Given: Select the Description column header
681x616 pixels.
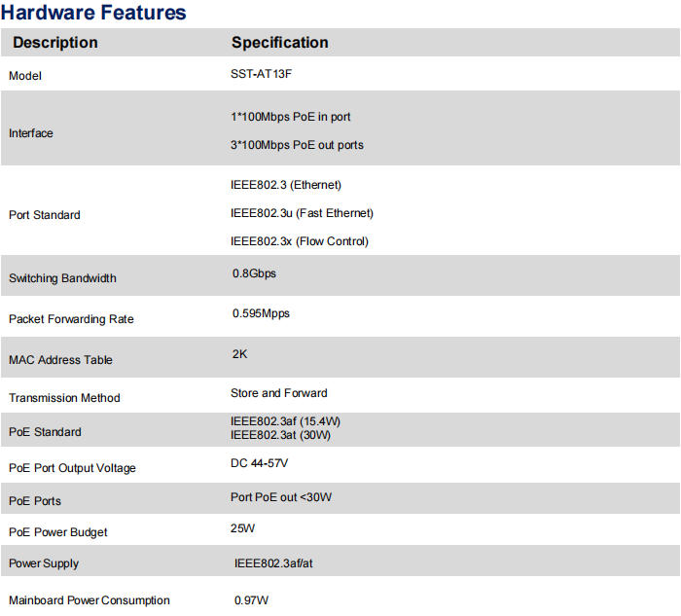Looking at the screenshot, I should click(55, 43).
